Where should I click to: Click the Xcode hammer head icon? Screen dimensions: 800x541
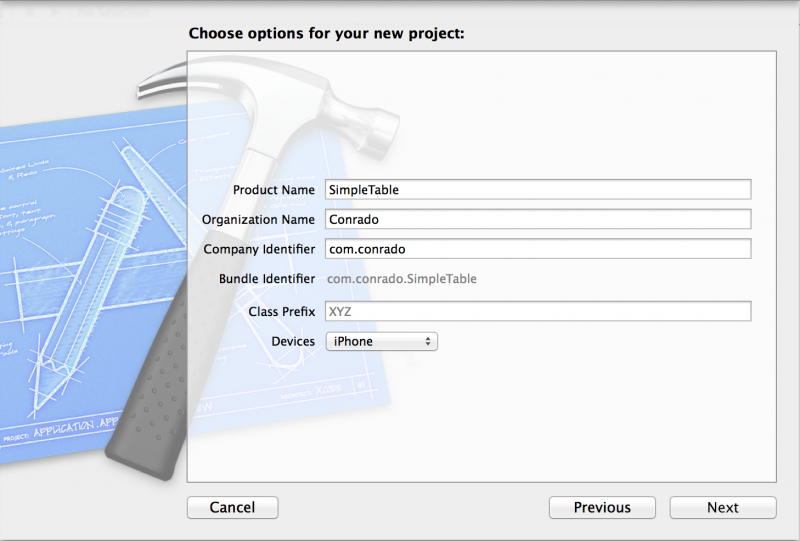click(x=270, y=102)
